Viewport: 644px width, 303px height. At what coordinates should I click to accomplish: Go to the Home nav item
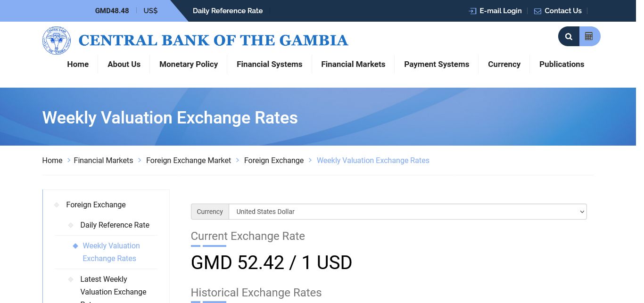pyautogui.click(x=78, y=64)
